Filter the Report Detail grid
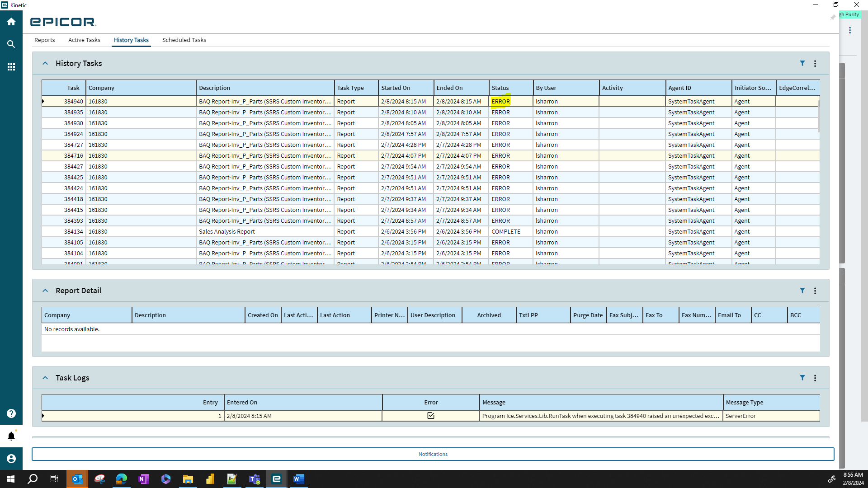Screen dimensions: 868x488 802,291
